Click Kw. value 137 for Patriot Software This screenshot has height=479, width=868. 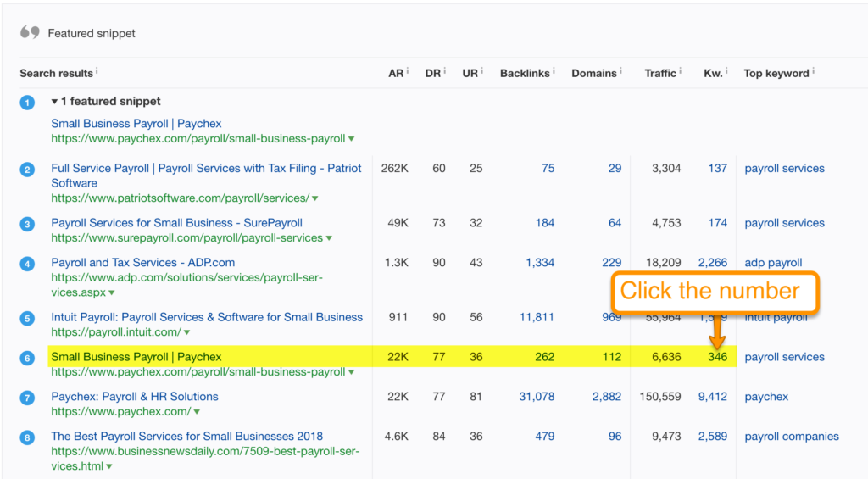click(717, 169)
